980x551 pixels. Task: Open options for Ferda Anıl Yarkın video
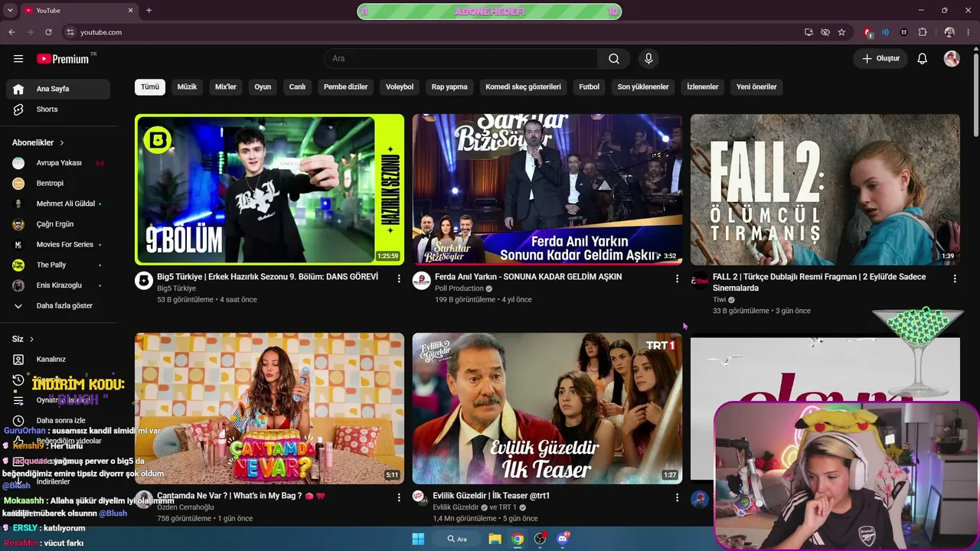click(x=677, y=279)
